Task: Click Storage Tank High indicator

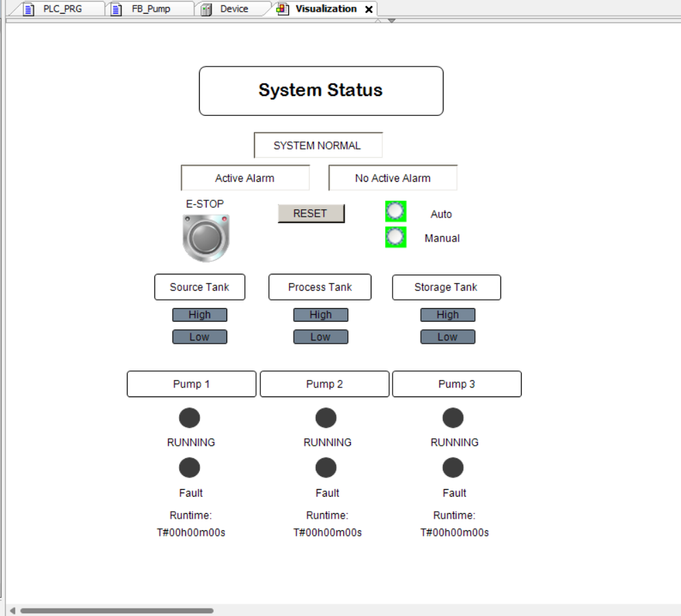Action: click(x=448, y=315)
